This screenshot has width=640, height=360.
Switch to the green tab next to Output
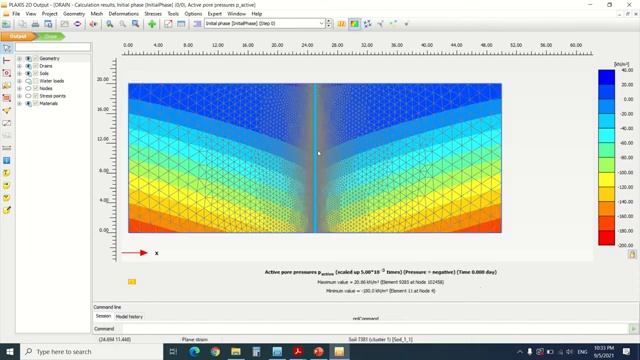coord(51,36)
